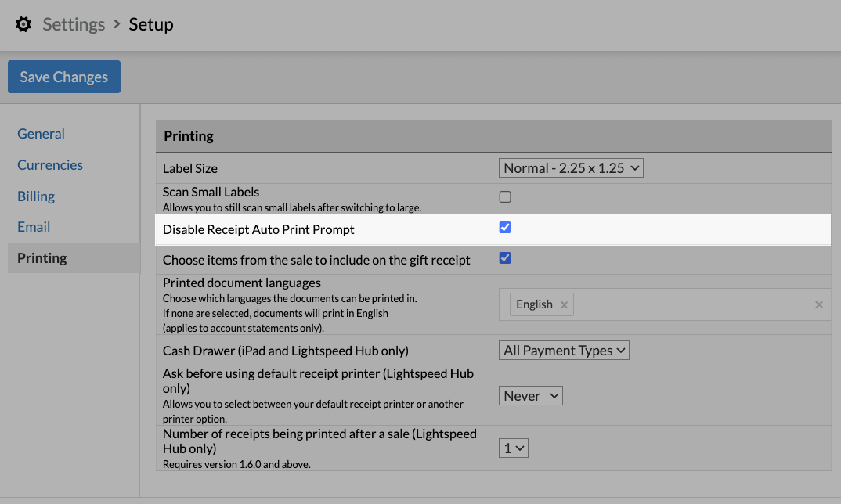Click the Cash Drawer (iPad and Lightspeed Hub only) label
The width and height of the screenshot is (841, 504).
click(285, 351)
